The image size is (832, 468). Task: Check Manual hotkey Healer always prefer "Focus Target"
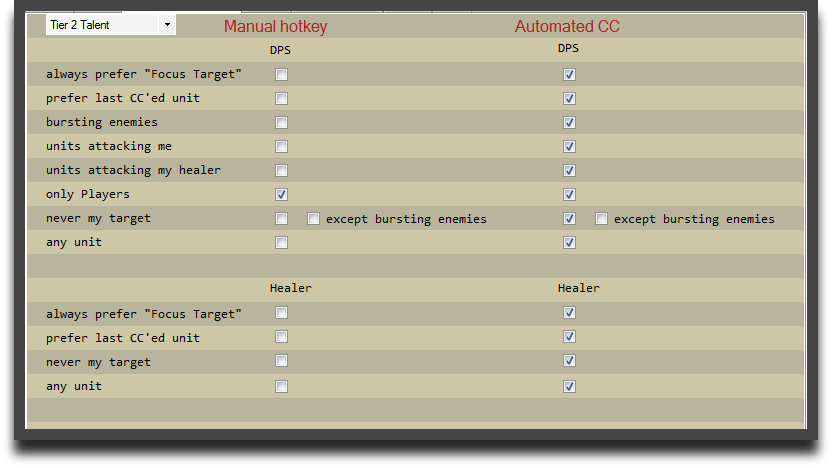pyautogui.click(x=282, y=312)
